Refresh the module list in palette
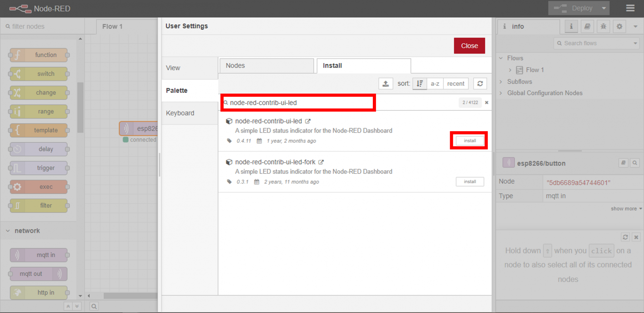Image resolution: width=644 pixels, height=313 pixels. click(x=480, y=84)
